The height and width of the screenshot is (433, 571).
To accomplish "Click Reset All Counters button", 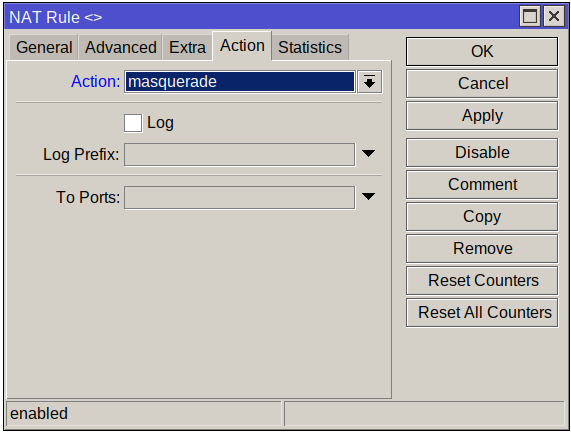I will (482, 312).
